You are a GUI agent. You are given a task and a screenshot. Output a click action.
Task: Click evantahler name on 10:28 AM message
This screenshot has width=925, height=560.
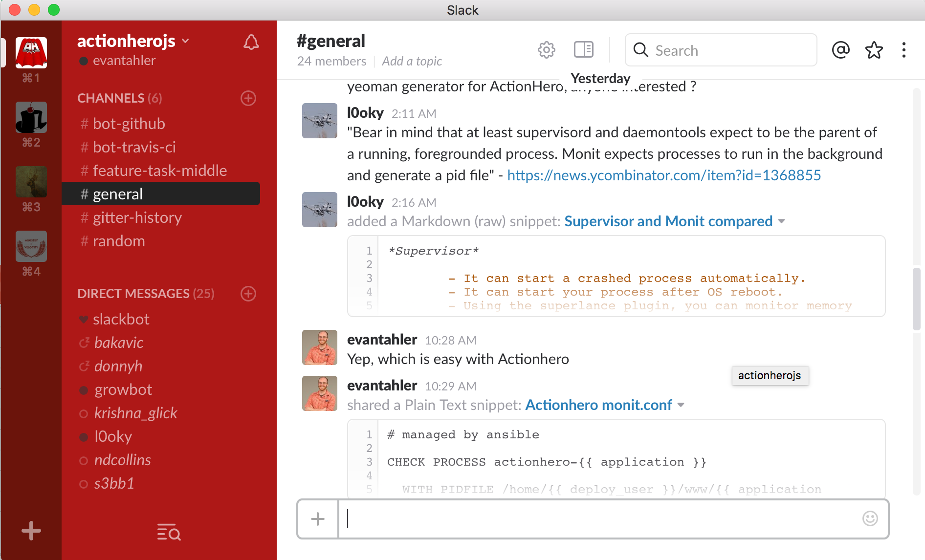click(382, 340)
